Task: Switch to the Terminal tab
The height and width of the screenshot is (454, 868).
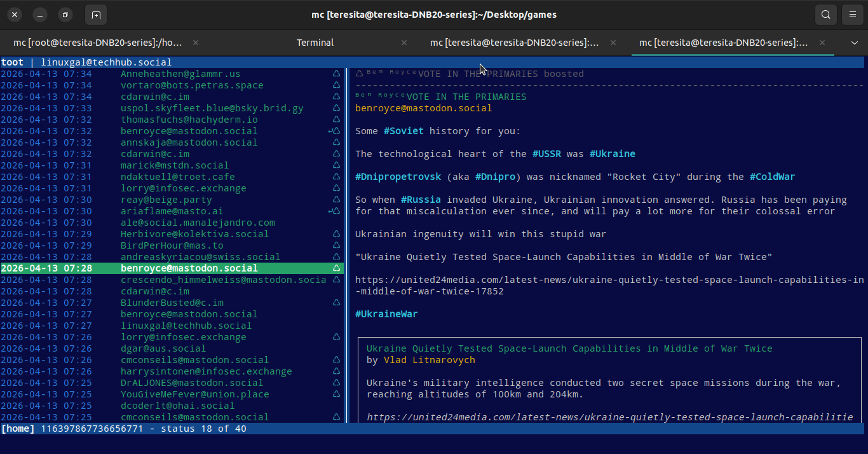Action: click(315, 43)
